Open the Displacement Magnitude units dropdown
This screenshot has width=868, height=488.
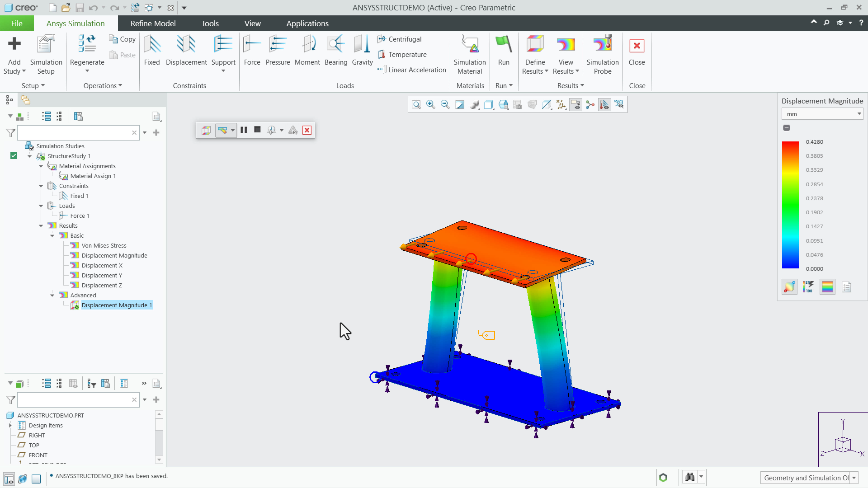pos(858,114)
